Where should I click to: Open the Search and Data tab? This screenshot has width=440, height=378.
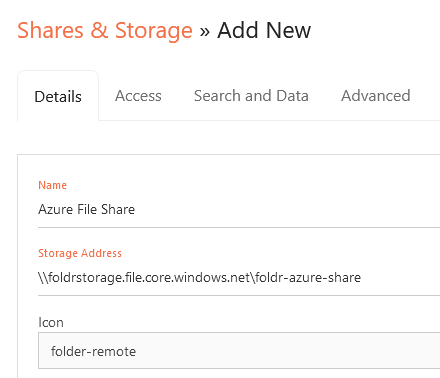click(251, 96)
